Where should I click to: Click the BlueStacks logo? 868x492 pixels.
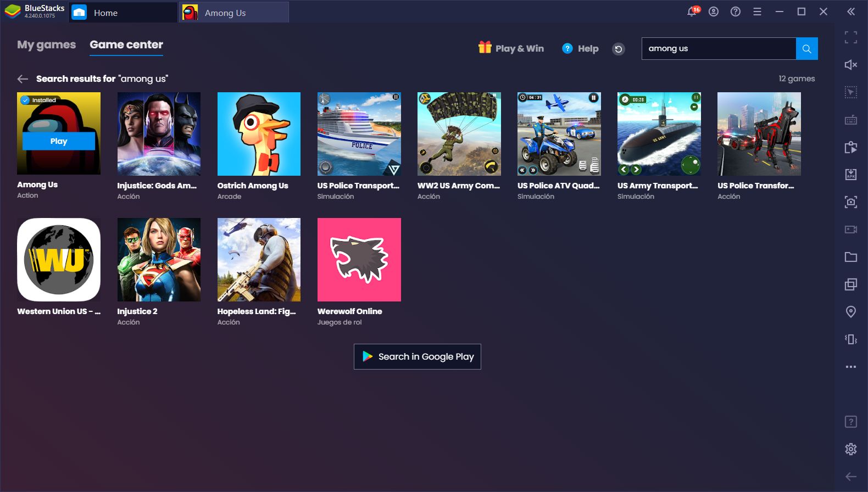[12, 12]
